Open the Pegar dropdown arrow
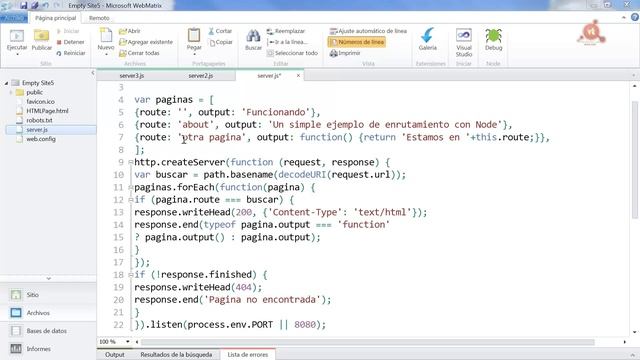This screenshot has height=360, width=640. pos(194,54)
